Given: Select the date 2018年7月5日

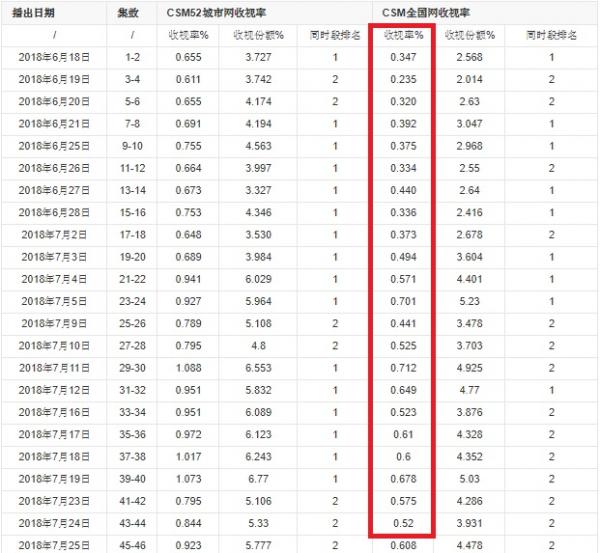Looking at the screenshot, I should coord(54,302).
